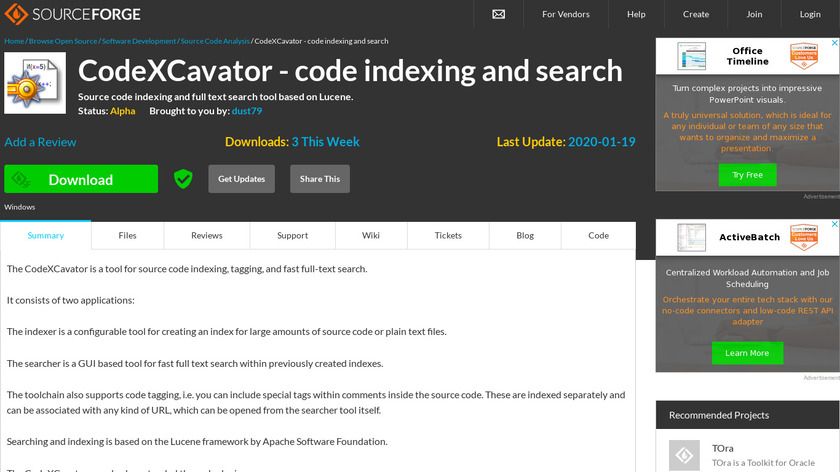
Task: Click the ActiveBatch ad thumbnail
Action: pyautogui.click(x=691, y=237)
